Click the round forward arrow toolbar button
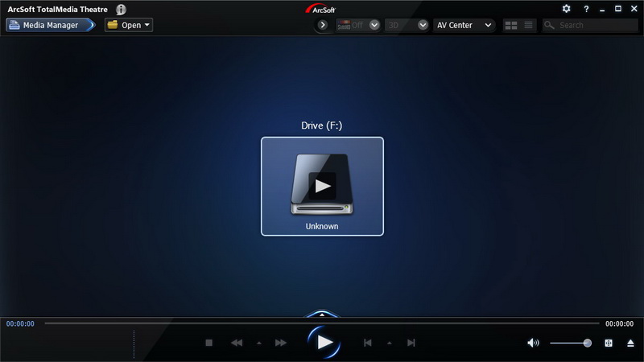 (x=323, y=25)
